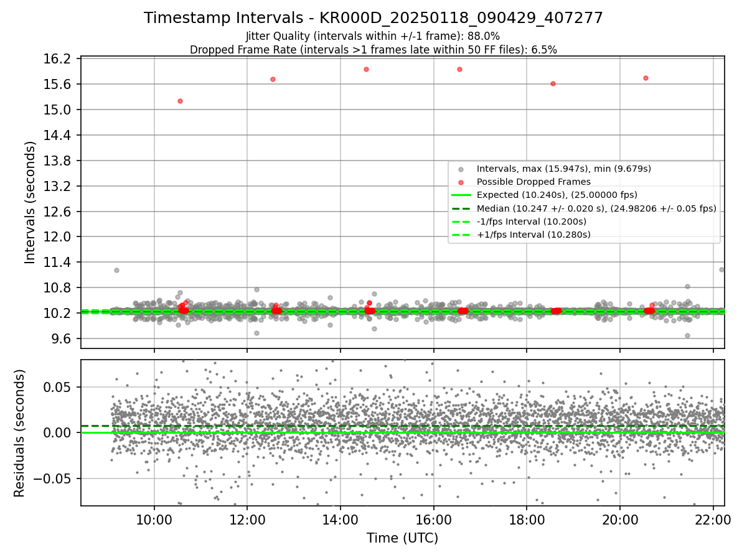Viewport: 747px width, 560px height.
Task: Click the 'Time (UTC)' x-axis label
Action: (402, 538)
